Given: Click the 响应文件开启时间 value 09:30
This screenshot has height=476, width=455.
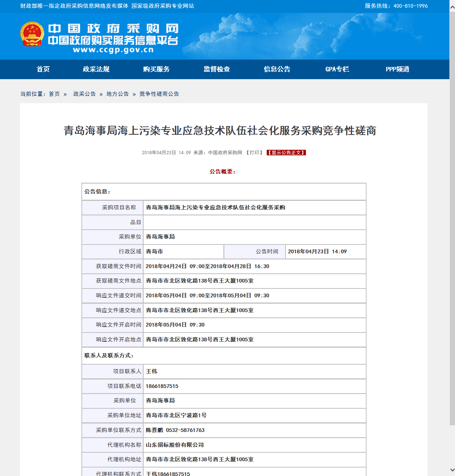Looking at the screenshot, I should click(x=175, y=325).
